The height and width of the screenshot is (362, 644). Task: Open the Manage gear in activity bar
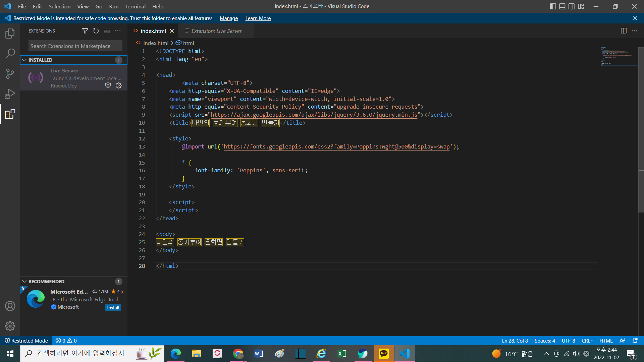pyautogui.click(x=10, y=326)
